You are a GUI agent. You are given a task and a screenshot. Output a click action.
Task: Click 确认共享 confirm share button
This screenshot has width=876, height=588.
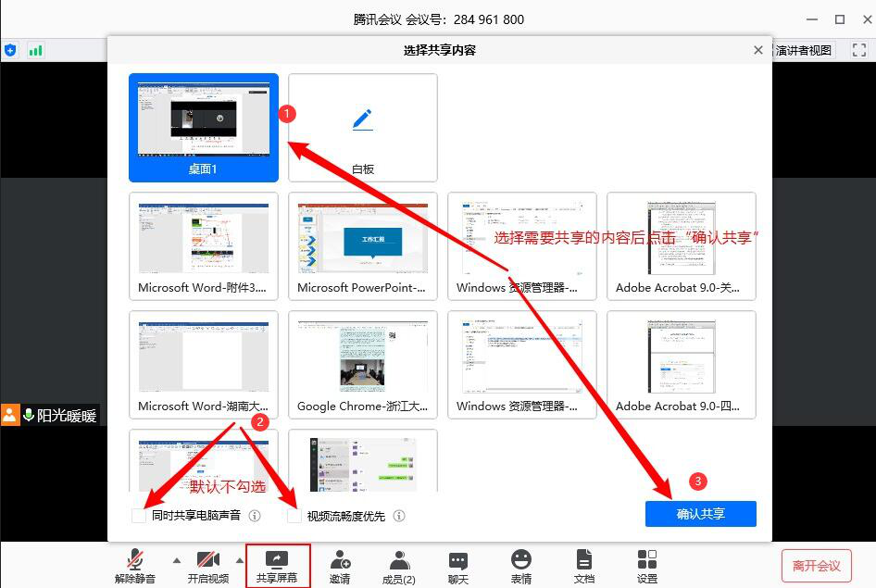pos(701,514)
